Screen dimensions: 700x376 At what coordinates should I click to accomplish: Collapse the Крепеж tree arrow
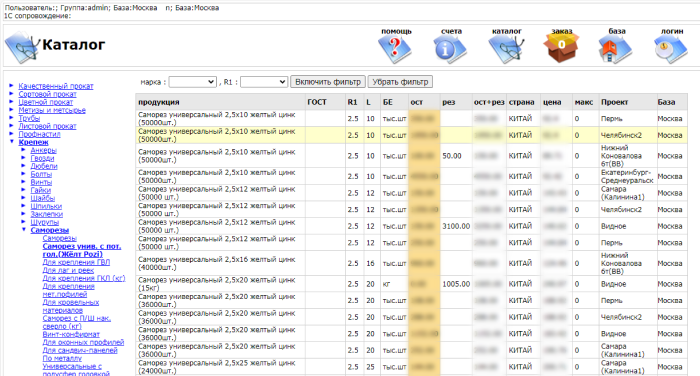point(12,142)
